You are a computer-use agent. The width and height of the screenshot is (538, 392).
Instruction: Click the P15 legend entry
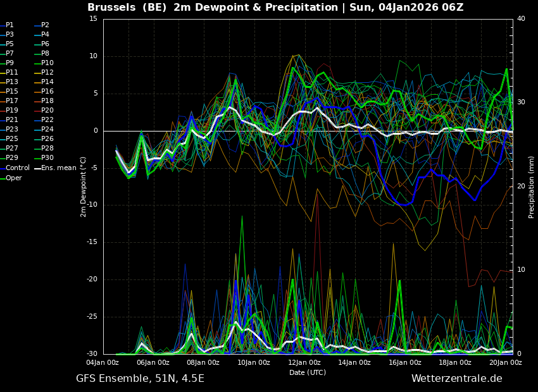(x=9, y=92)
